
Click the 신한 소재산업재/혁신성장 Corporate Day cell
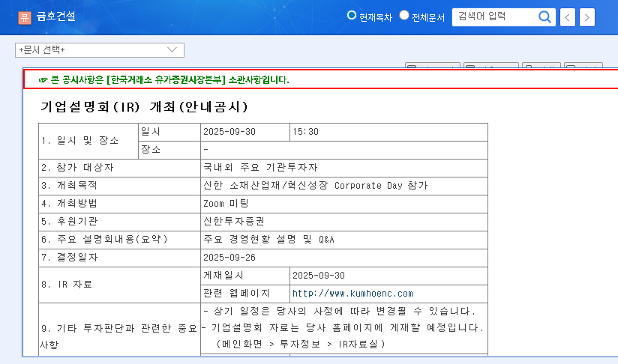[x=344, y=186]
